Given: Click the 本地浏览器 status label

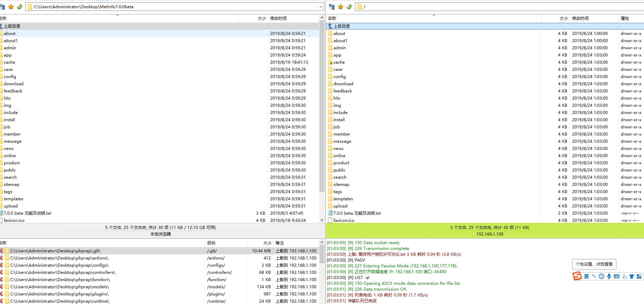Looking at the screenshot, I should point(161,234).
